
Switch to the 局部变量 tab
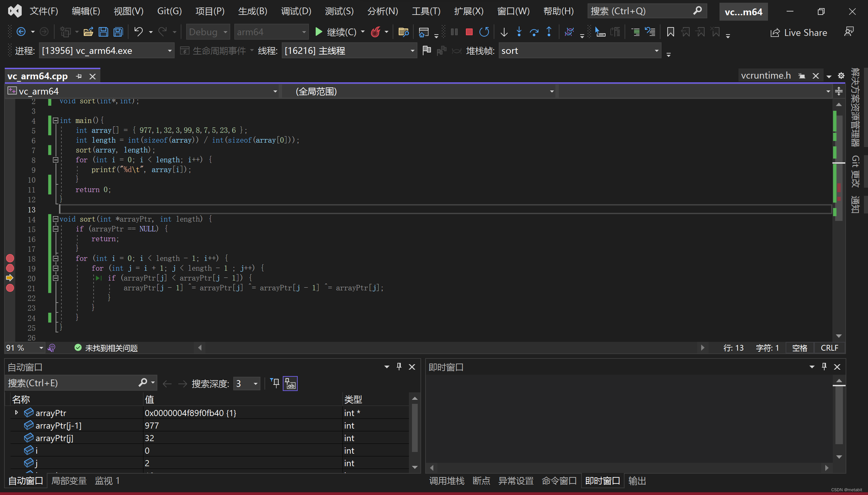point(69,481)
